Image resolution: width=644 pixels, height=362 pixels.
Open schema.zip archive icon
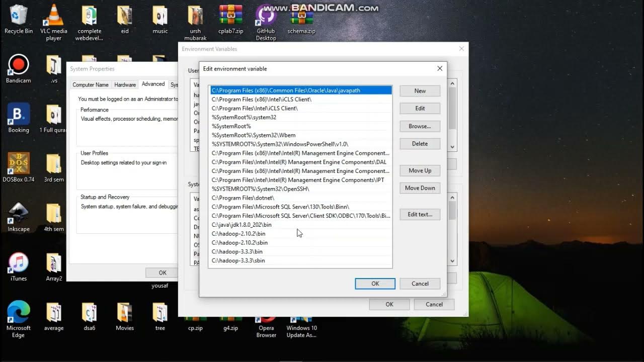pos(301,19)
